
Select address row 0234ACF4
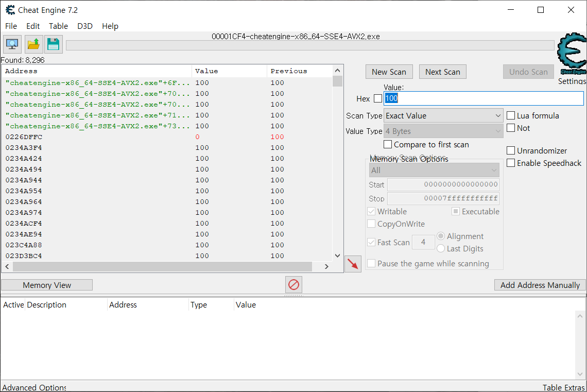point(167,224)
